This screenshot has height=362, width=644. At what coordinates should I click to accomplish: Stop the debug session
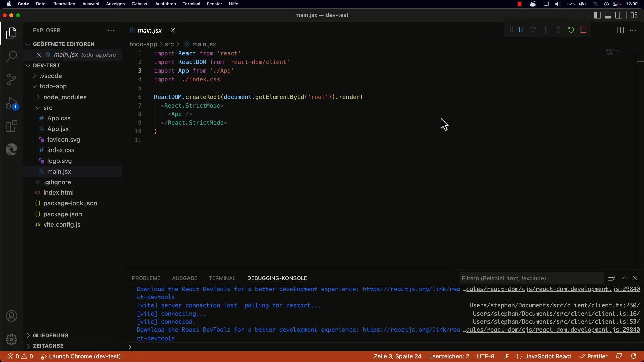583,30
